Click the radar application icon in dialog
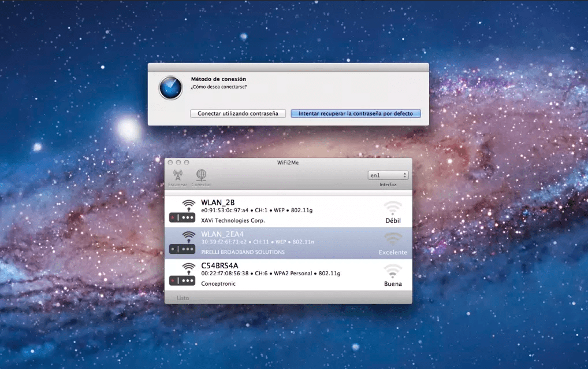Viewport: 588px width, 369px height. click(x=170, y=88)
